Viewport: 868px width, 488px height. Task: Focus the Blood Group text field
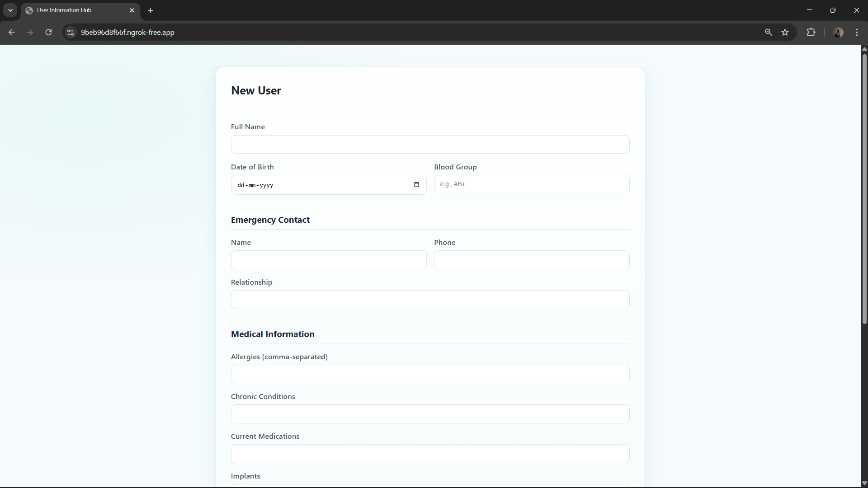coord(531,184)
